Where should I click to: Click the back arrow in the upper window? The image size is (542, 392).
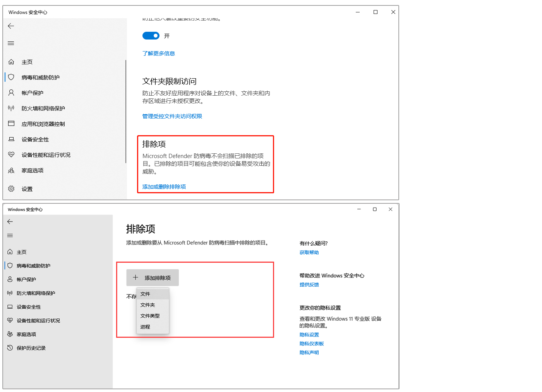click(11, 26)
